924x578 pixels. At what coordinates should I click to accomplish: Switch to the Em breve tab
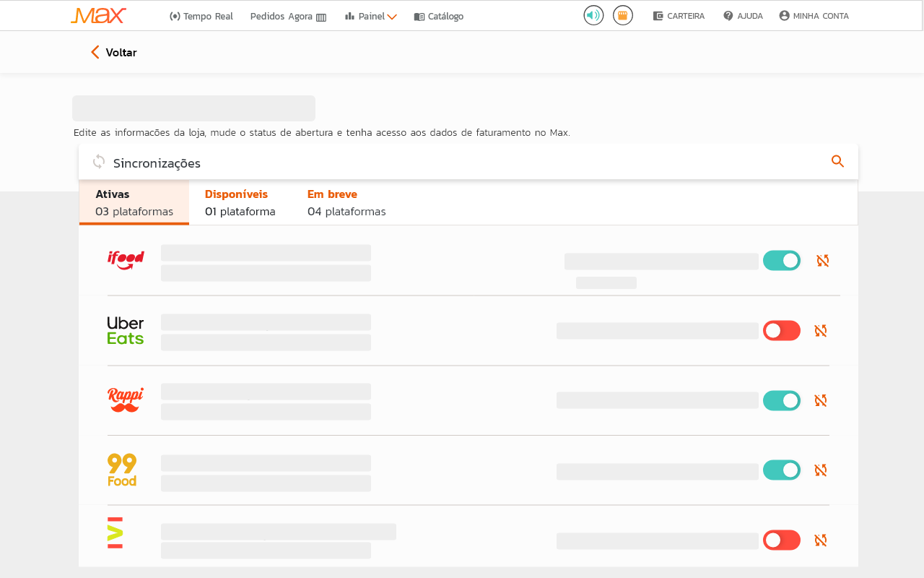click(x=346, y=202)
